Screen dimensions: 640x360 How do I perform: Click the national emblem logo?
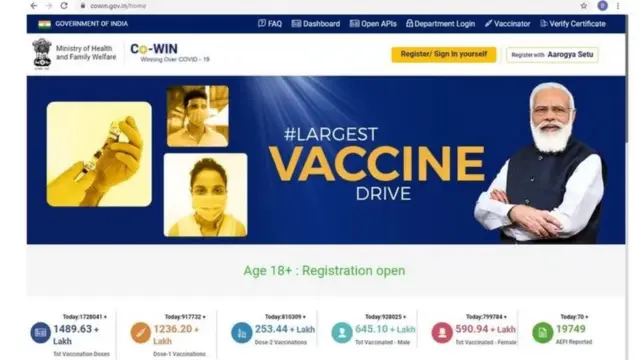(x=42, y=54)
